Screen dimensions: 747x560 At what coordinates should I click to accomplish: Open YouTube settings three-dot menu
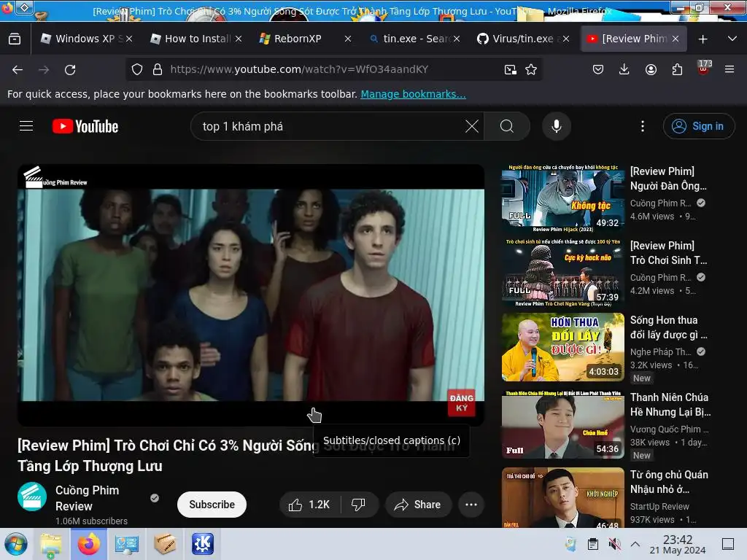click(643, 126)
